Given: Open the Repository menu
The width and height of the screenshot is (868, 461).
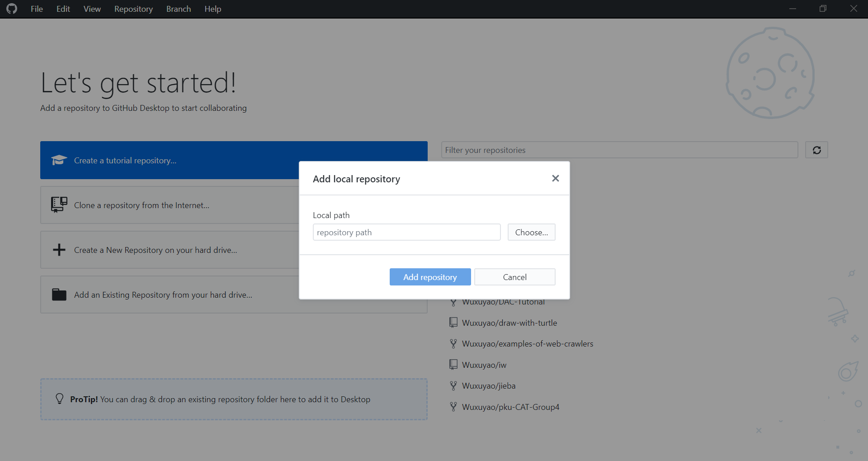Looking at the screenshot, I should pyautogui.click(x=133, y=9).
